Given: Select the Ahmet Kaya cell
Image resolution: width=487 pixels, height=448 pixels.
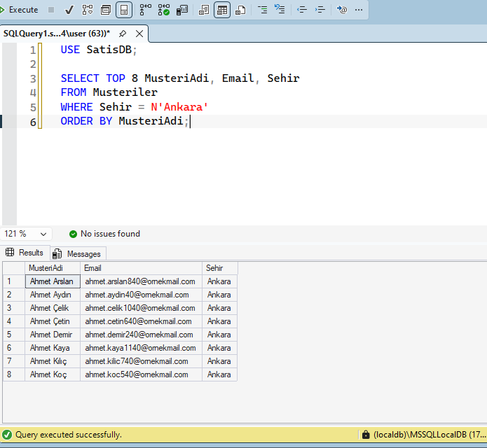Looking at the screenshot, I should click(53, 348).
